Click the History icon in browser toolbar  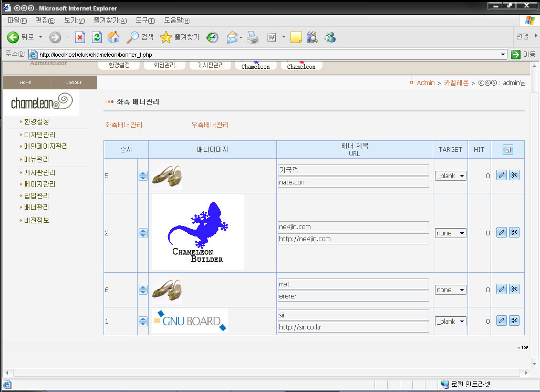[x=212, y=37]
